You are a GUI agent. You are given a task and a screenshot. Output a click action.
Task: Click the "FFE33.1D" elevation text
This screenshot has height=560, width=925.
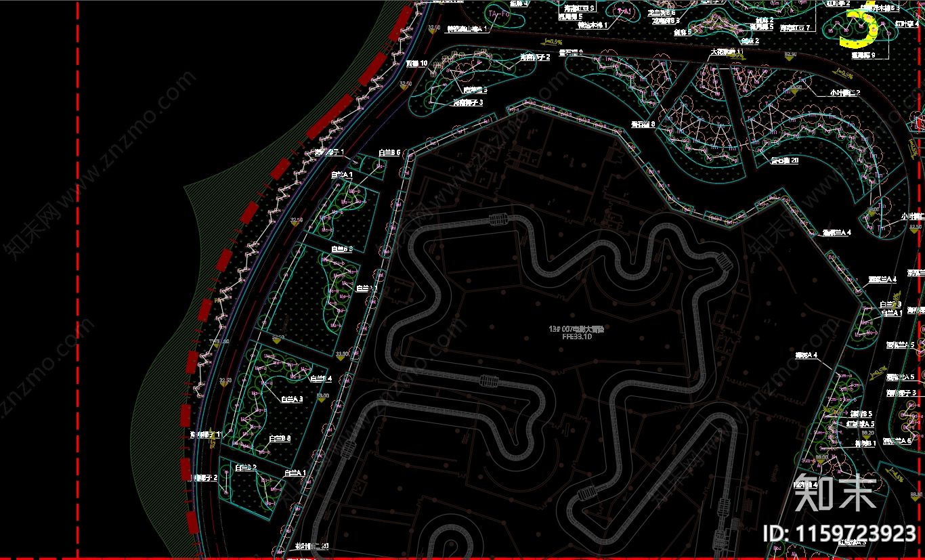pos(577,336)
